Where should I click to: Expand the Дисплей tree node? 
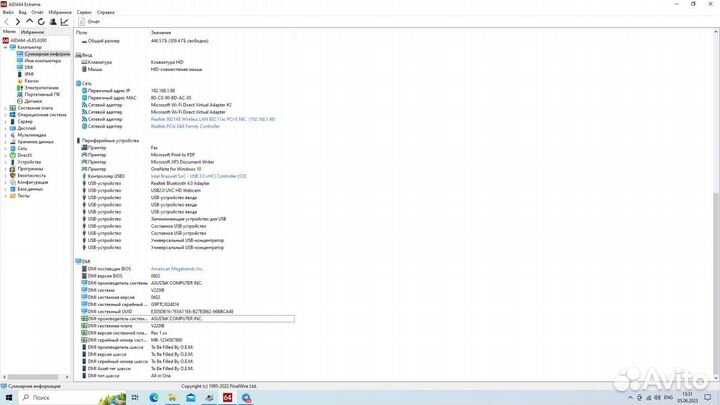pyautogui.click(x=6, y=128)
